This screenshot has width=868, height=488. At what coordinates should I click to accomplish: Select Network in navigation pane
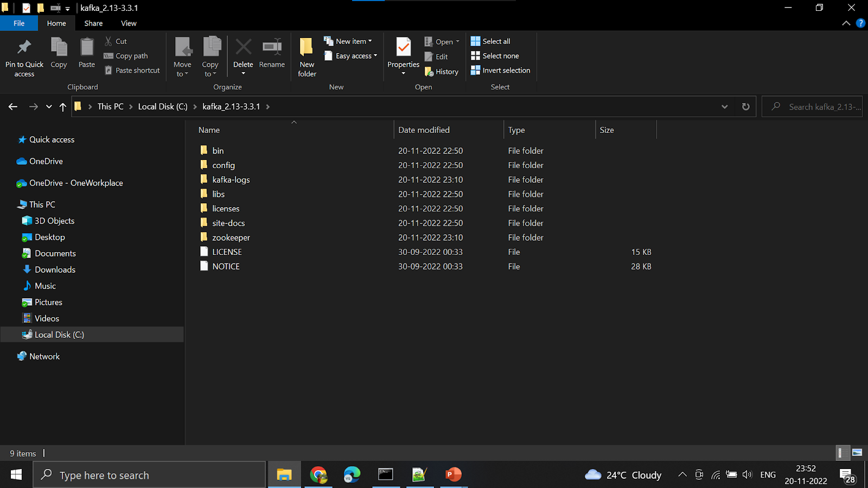[44, 356]
